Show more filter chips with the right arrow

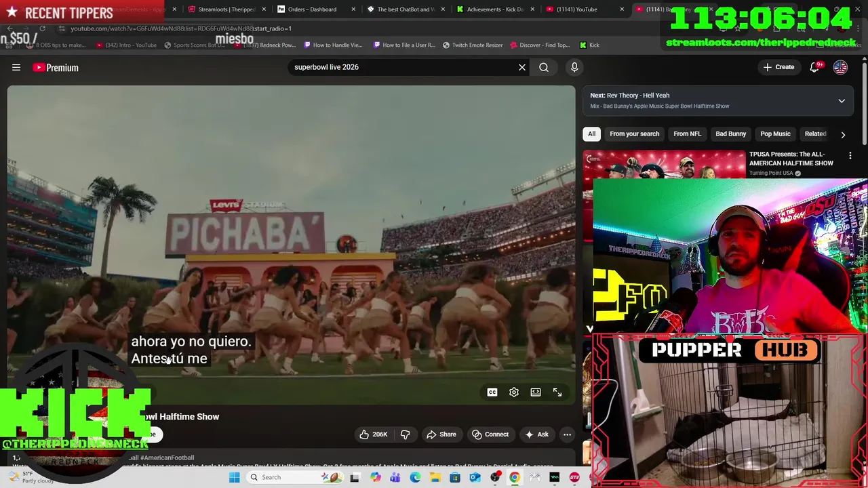tap(843, 134)
